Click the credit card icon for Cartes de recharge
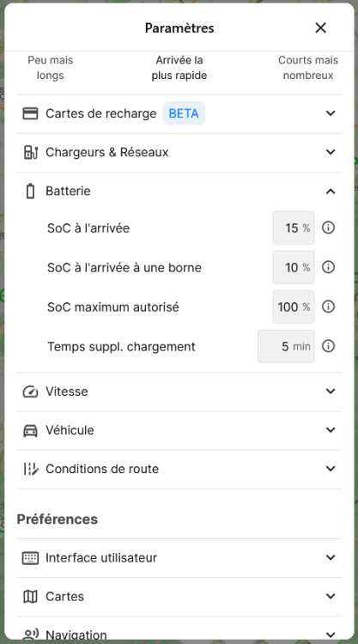Screen dimensions: 358x644 pyautogui.click(x=30, y=113)
